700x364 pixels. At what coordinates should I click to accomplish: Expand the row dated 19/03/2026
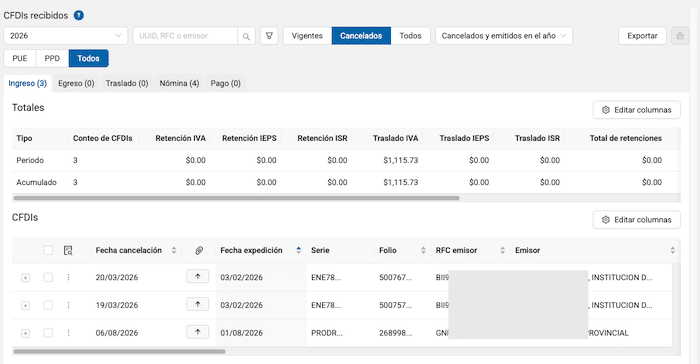pos(25,305)
